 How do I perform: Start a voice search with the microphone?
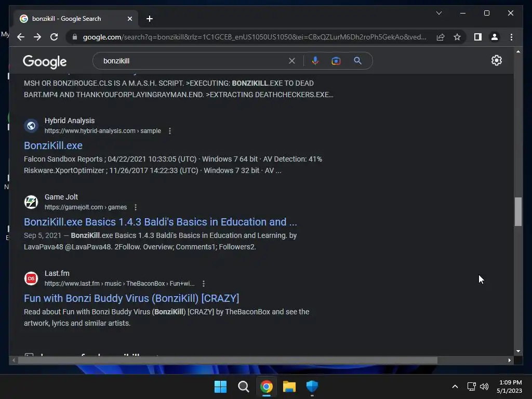click(x=315, y=61)
